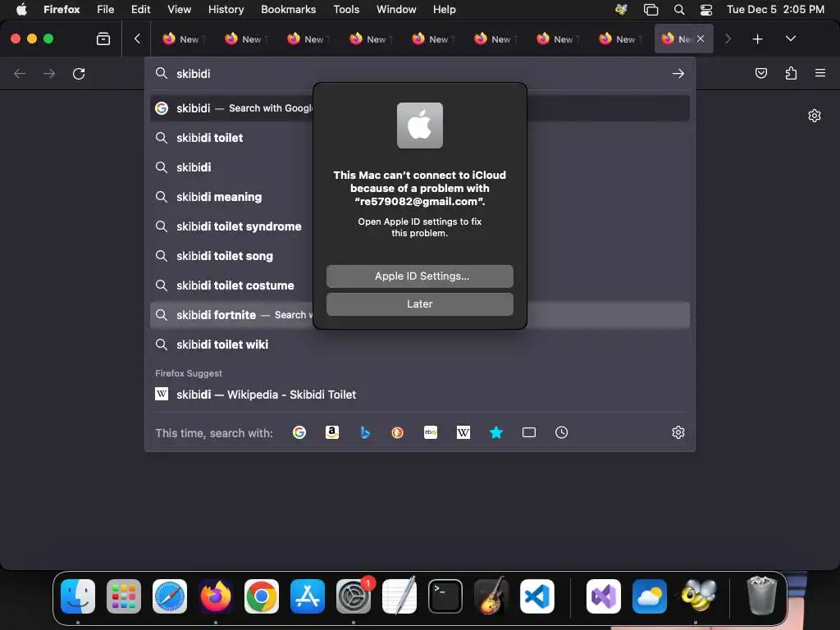Viewport: 840px width, 630px height.
Task: Open Control Center in menu bar
Action: [x=706, y=9]
